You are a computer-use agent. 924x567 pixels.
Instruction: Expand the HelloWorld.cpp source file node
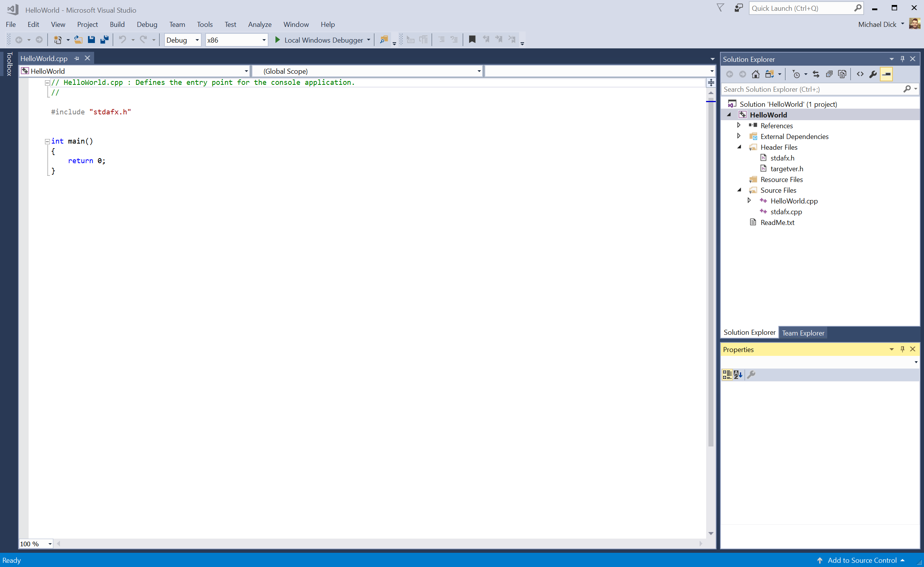(748, 200)
